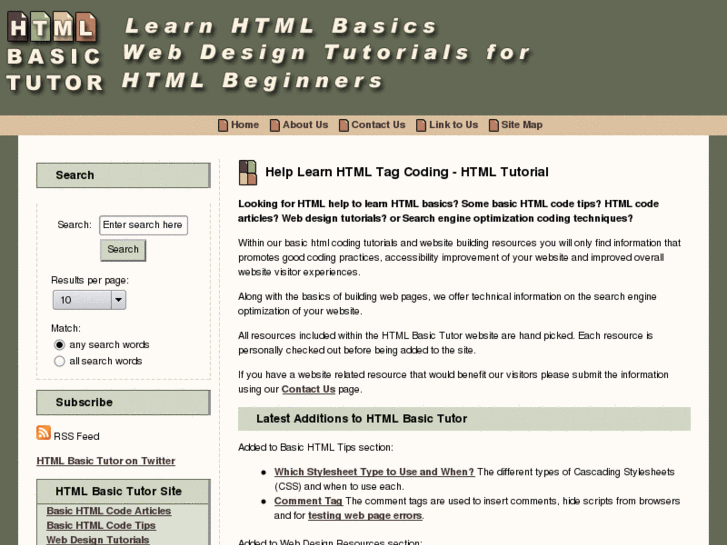Open the Contact Us navigation item
The image size is (727, 545).
(378, 125)
